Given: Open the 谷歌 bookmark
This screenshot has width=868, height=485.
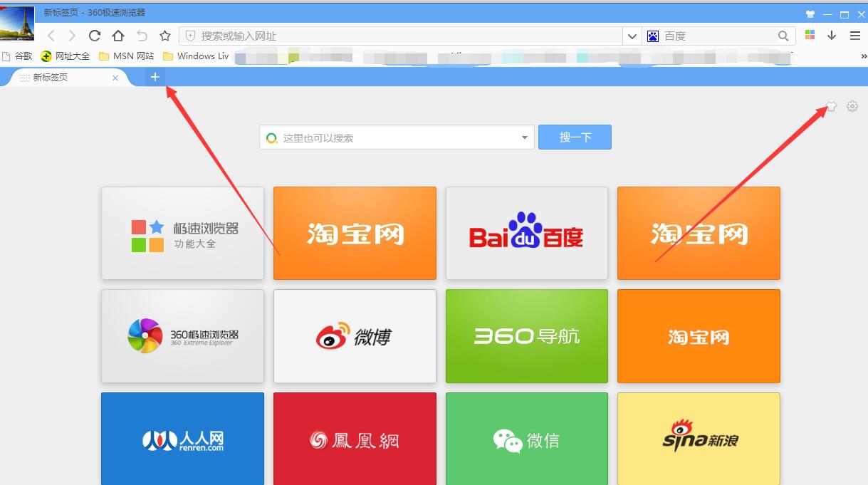Looking at the screenshot, I should (17, 56).
